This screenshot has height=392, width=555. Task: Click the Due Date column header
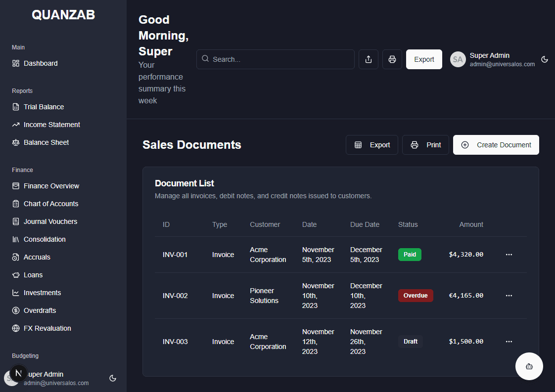[365, 224]
